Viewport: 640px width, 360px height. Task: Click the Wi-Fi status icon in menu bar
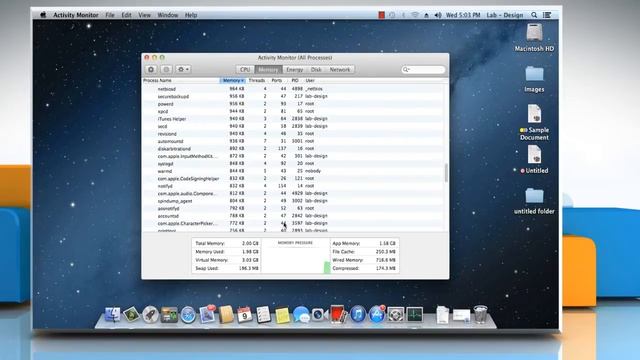[x=415, y=15]
